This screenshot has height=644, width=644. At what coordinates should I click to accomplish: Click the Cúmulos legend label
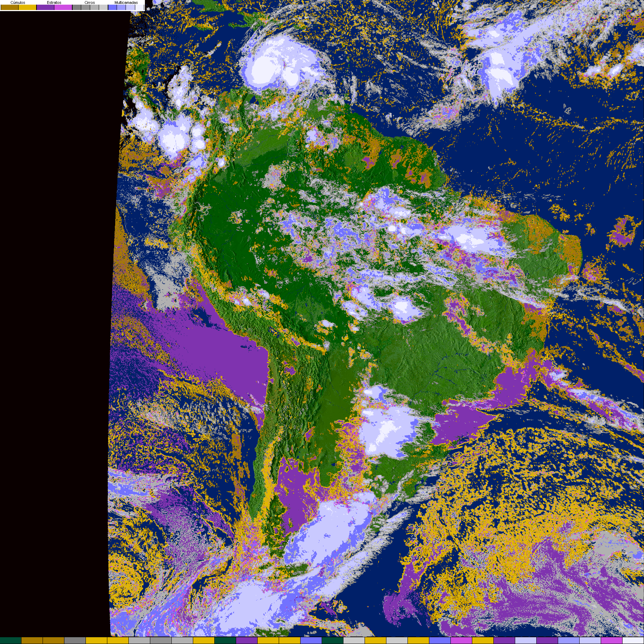[18, 3]
